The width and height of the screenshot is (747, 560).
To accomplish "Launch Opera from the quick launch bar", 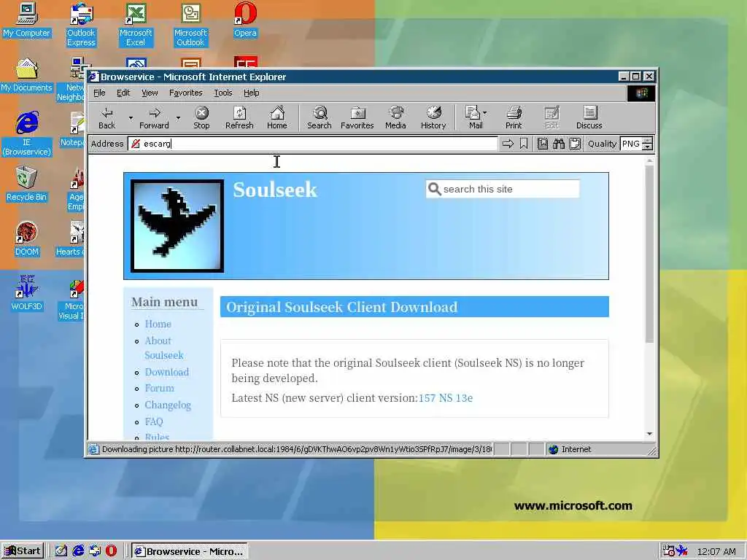I will click(111, 551).
